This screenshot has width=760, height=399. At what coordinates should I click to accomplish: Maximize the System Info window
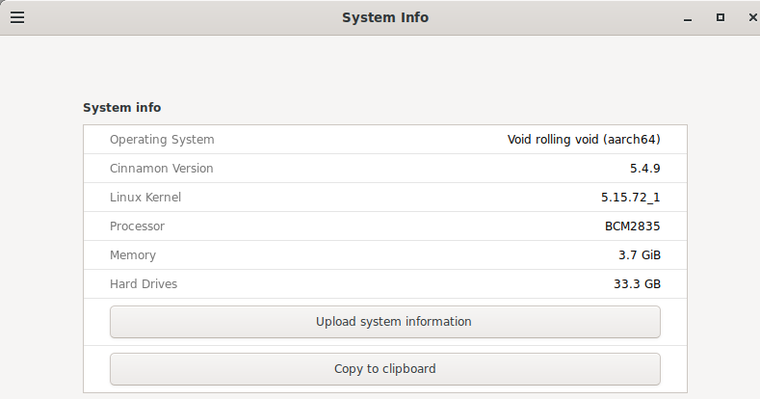click(x=720, y=17)
